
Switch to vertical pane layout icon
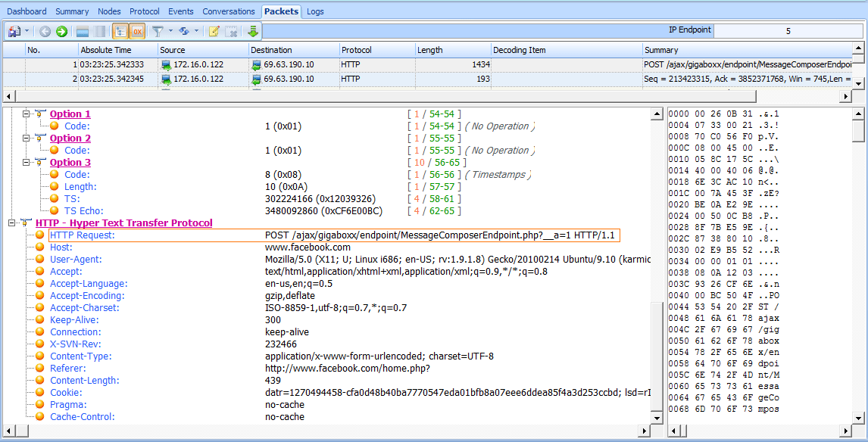tap(100, 32)
